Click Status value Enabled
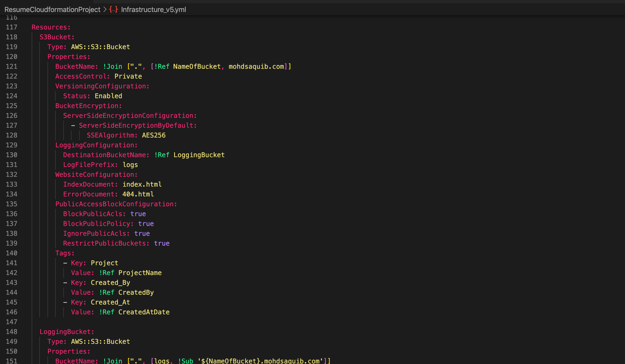 click(x=108, y=96)
